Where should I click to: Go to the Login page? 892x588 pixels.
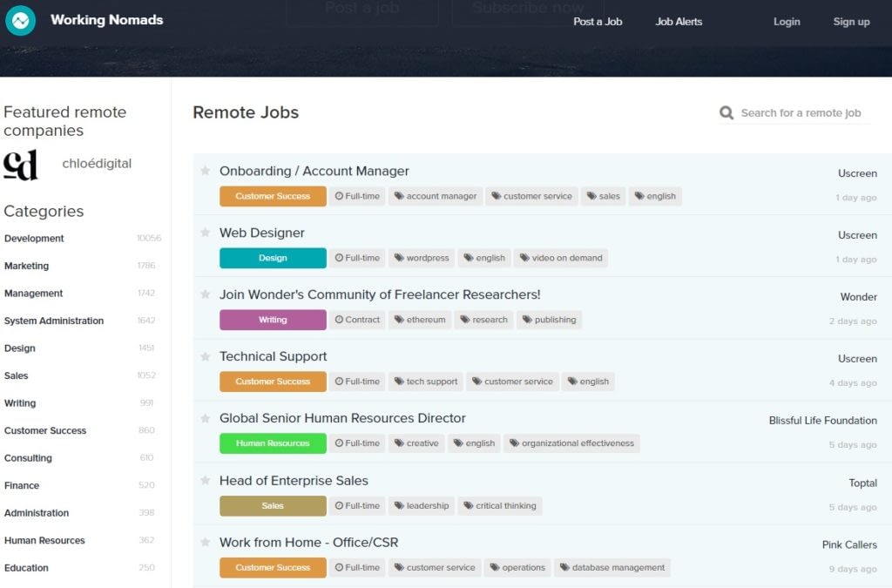pyautogui.click(x=787, y=22)
